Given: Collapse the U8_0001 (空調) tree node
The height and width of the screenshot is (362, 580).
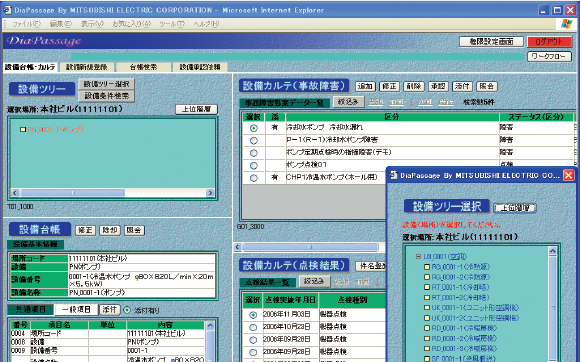Looking at the screenshot, I should [418, 256].
